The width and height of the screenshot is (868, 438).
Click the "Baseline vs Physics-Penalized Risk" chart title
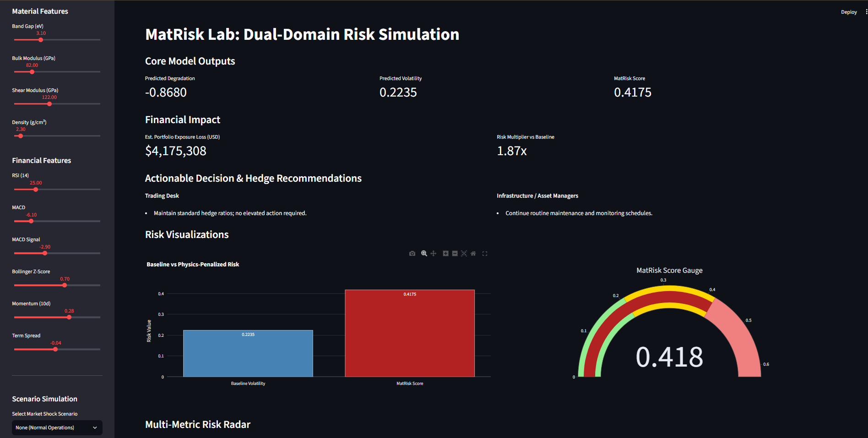click(193, 265)
